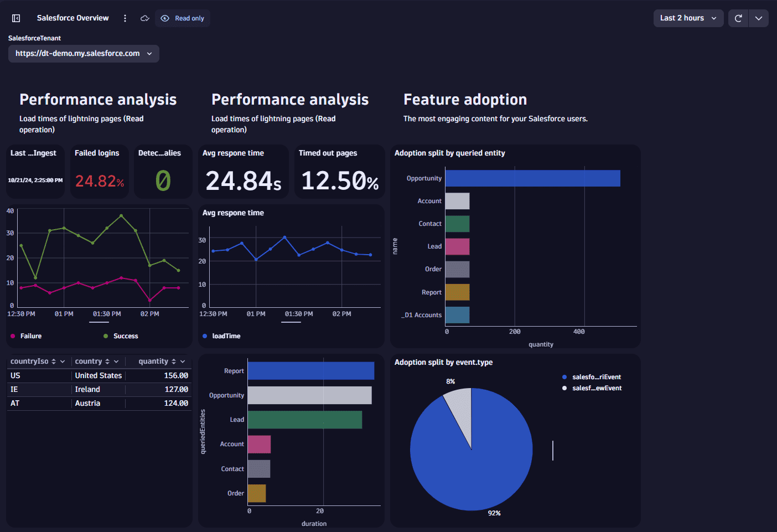Screen dimensions: 777x532
Task: Click the gray Contact bar in duration chart
Action: pos(259,469)
